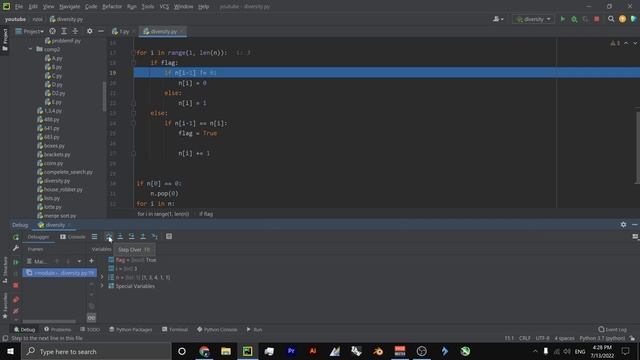Open the thread selector dropdown in Frames
Screen dimensions: 640x360
(x=79, y=261)
